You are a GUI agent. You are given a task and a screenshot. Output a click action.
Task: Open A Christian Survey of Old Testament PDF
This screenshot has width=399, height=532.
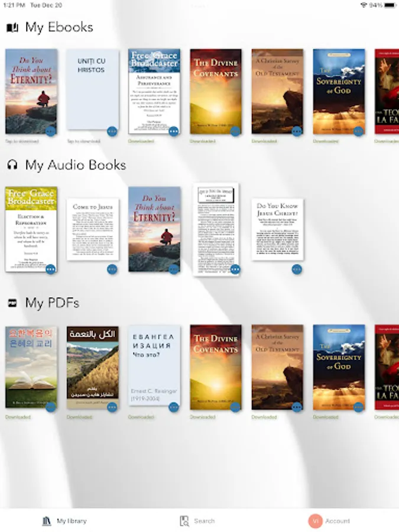tap(277, 367)
